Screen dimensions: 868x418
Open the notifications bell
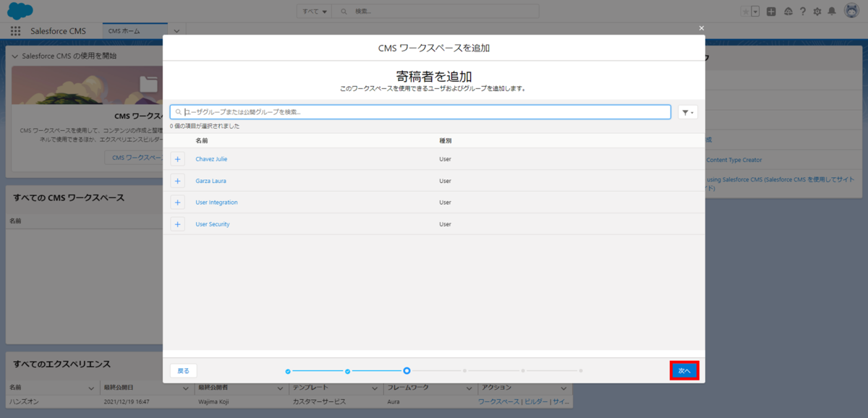832,12
